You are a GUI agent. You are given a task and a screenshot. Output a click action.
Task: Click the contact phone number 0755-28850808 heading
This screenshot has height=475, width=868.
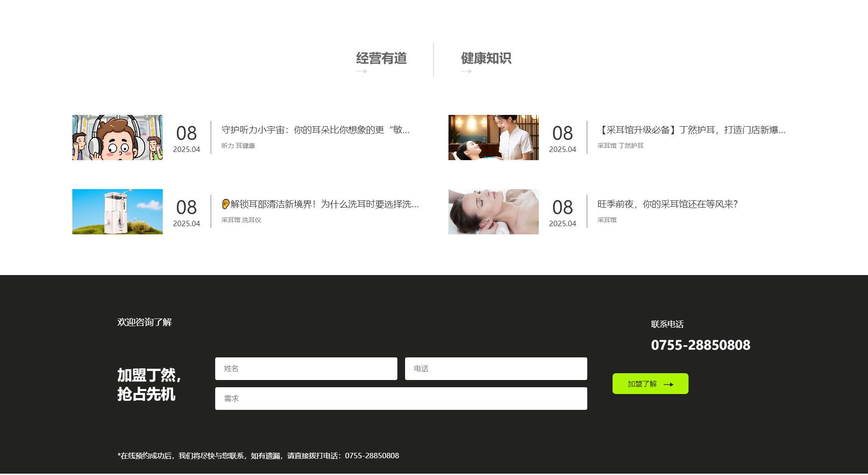point(700,345)
